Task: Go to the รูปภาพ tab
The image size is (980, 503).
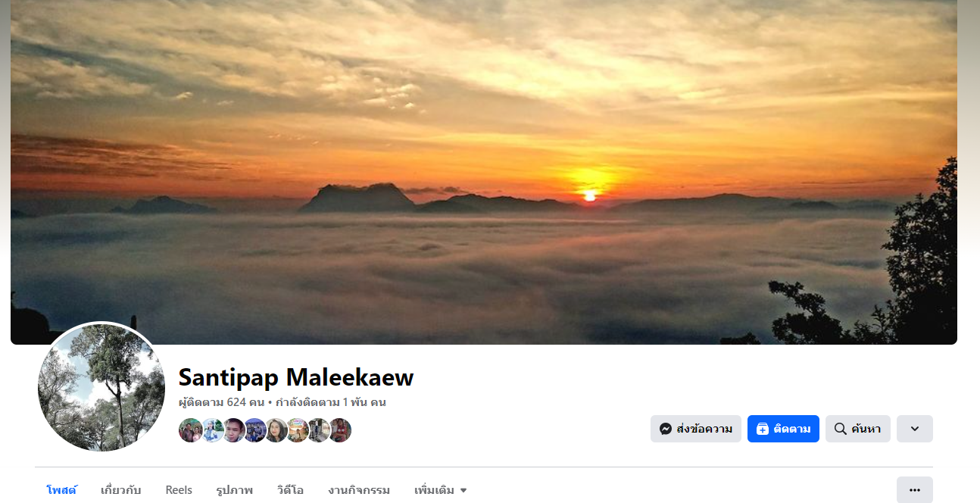Action: [234, 490]
